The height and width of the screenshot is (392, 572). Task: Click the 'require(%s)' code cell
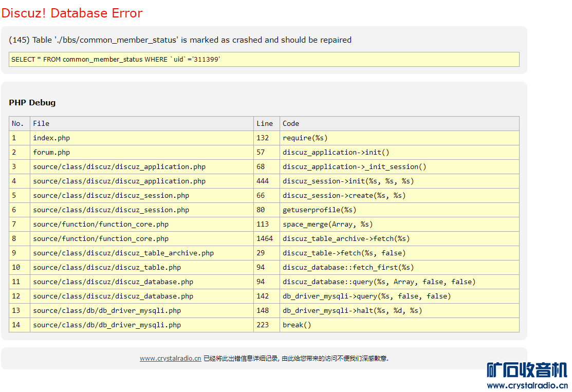pyautogui.click(x=399, y=138)
